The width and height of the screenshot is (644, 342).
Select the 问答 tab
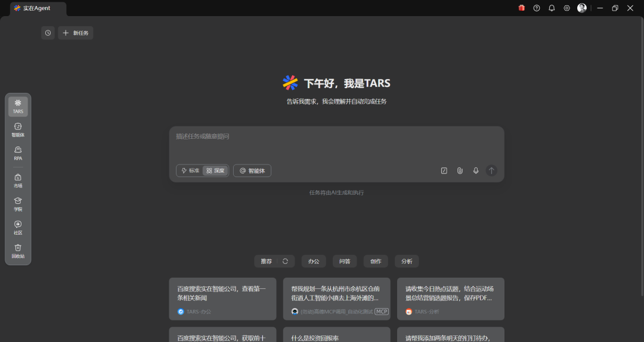345,261
